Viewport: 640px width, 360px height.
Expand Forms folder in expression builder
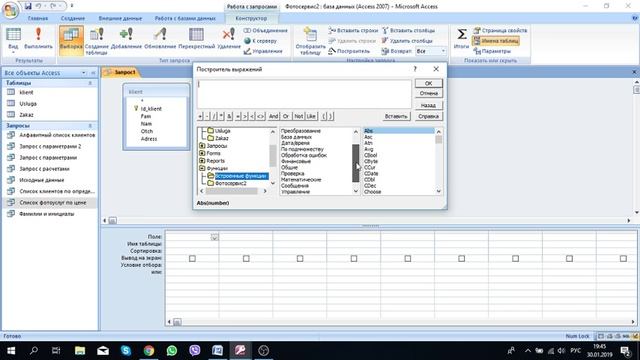[202, 153]
